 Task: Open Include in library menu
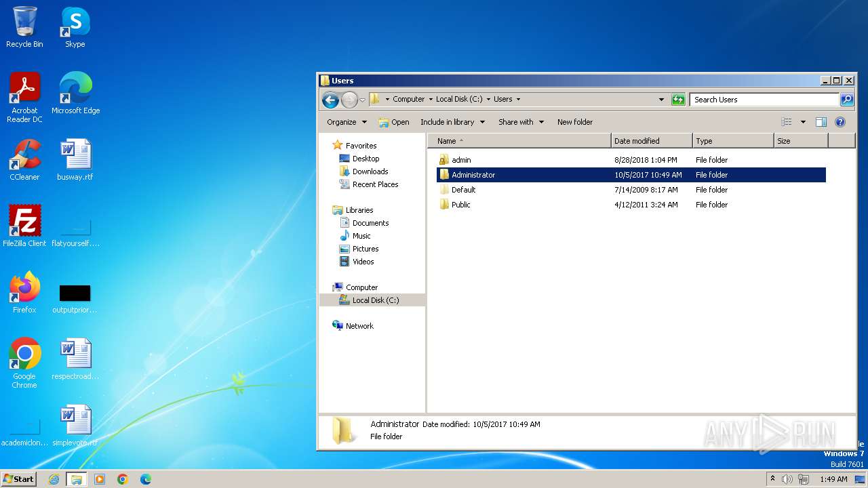(x=453, y=122)
